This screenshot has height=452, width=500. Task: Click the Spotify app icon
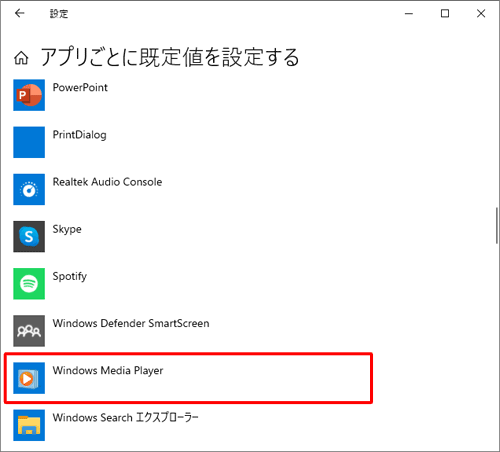[29, 284]
